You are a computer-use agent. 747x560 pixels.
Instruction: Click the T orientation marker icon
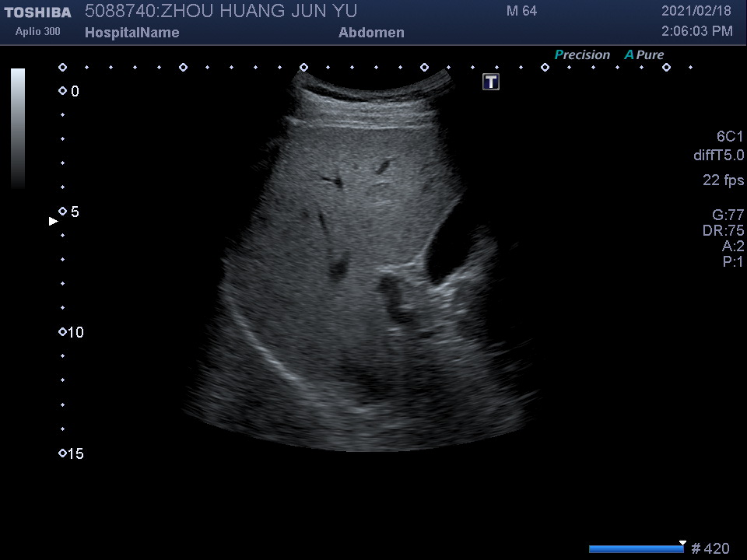click(x=491, y=82)
